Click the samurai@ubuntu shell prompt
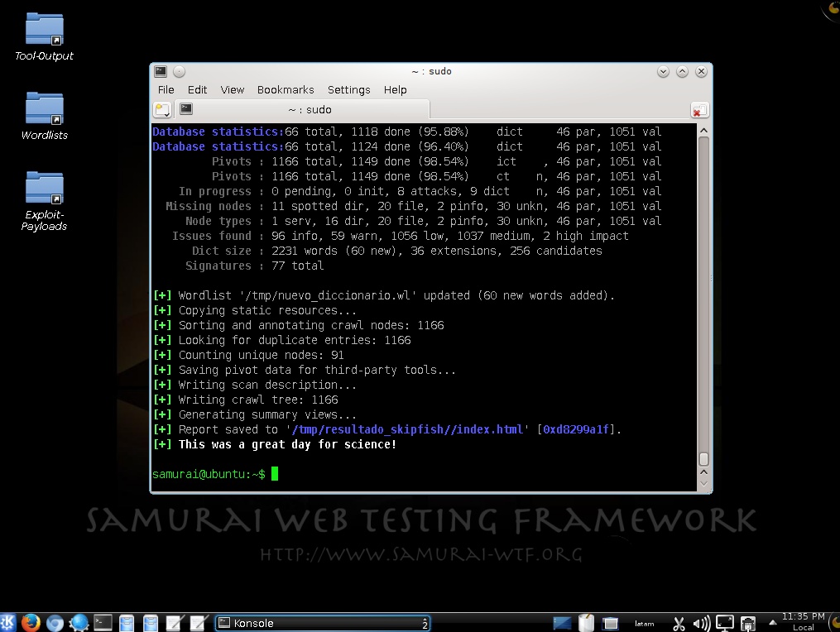Screen dimensions: 840x632 coord(209,474)
